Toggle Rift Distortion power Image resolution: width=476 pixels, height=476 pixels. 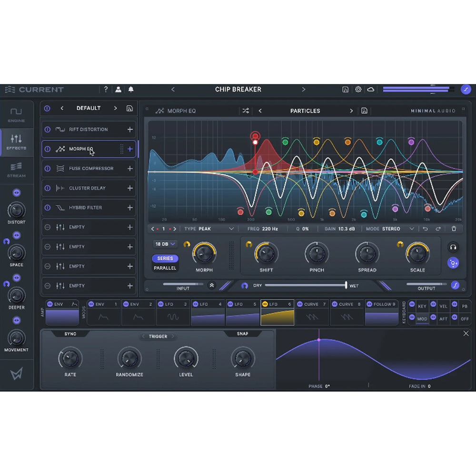coord(48,129)
